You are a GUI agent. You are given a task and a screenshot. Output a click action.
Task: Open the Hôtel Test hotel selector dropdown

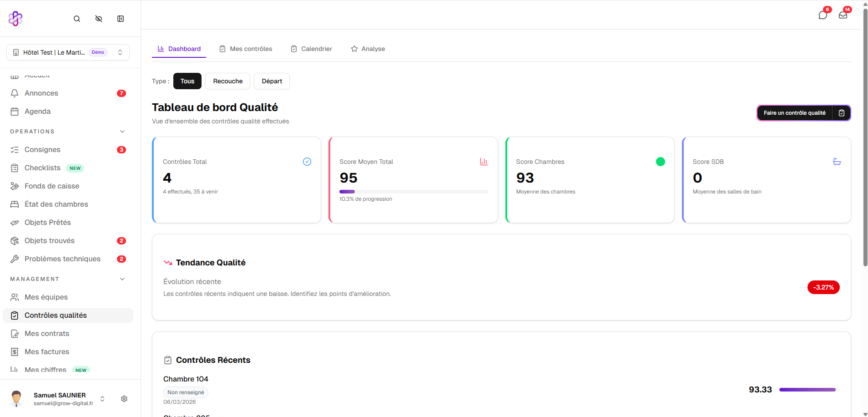[68, 52]
